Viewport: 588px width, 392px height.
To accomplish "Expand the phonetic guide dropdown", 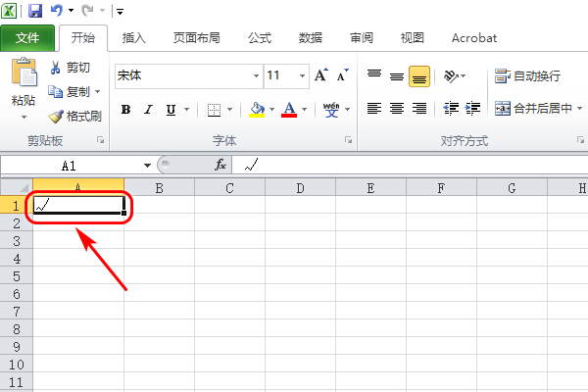I will [x=348, y=110].
